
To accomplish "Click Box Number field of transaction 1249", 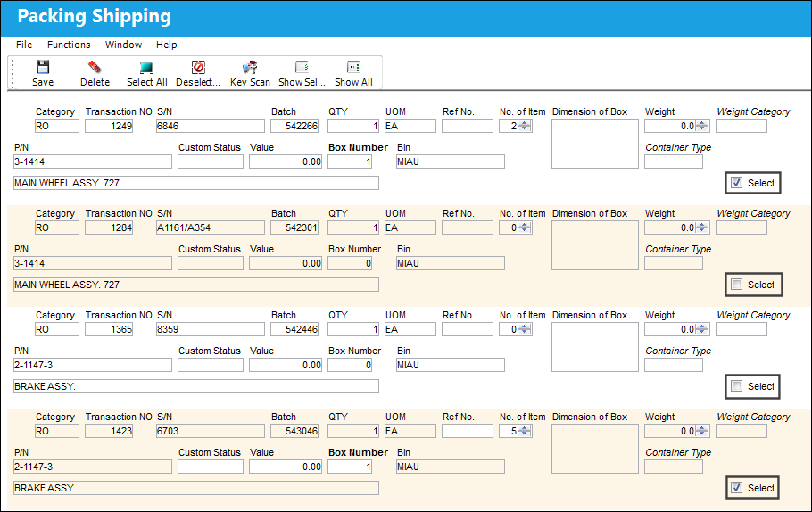I will (350, 161).
